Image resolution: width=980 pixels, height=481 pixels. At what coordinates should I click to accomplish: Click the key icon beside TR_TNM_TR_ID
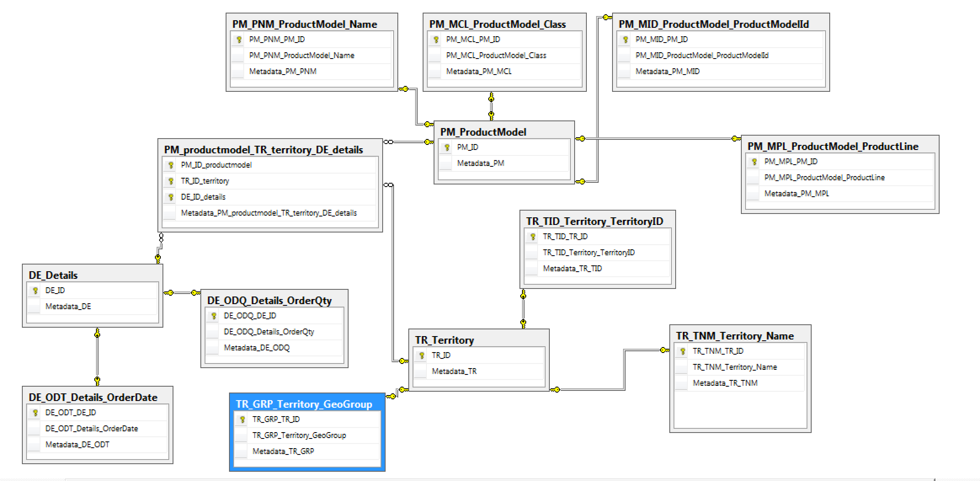682,351
